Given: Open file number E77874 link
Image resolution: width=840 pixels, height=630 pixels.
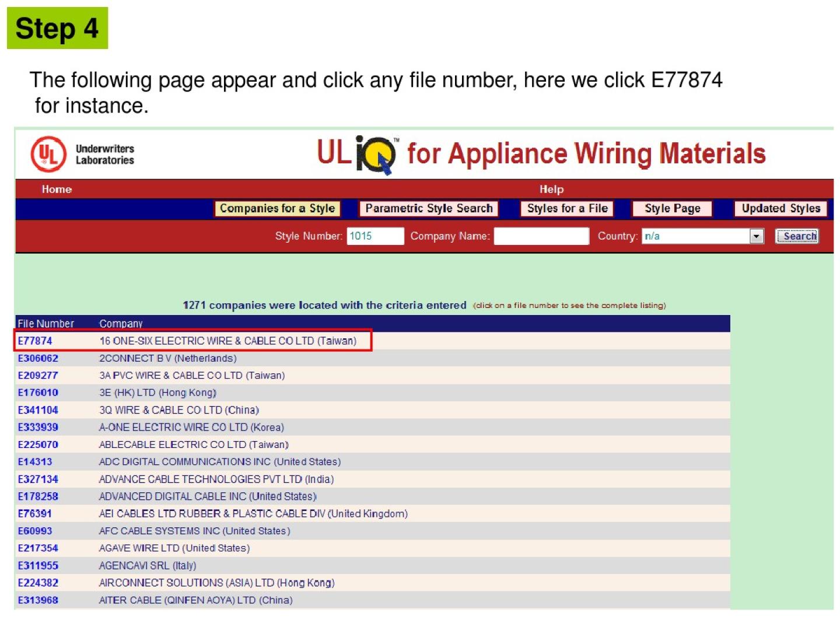Looking at the screenshot, I should click(35, 341).
